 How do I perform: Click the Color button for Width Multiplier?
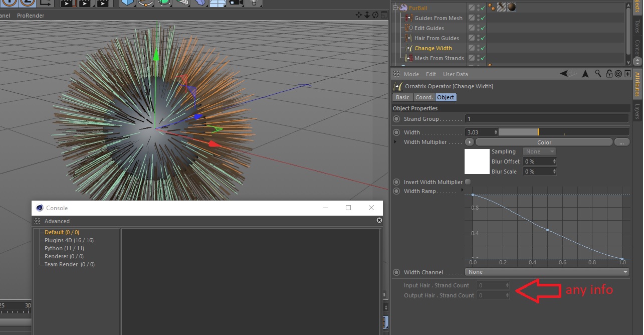544,142
